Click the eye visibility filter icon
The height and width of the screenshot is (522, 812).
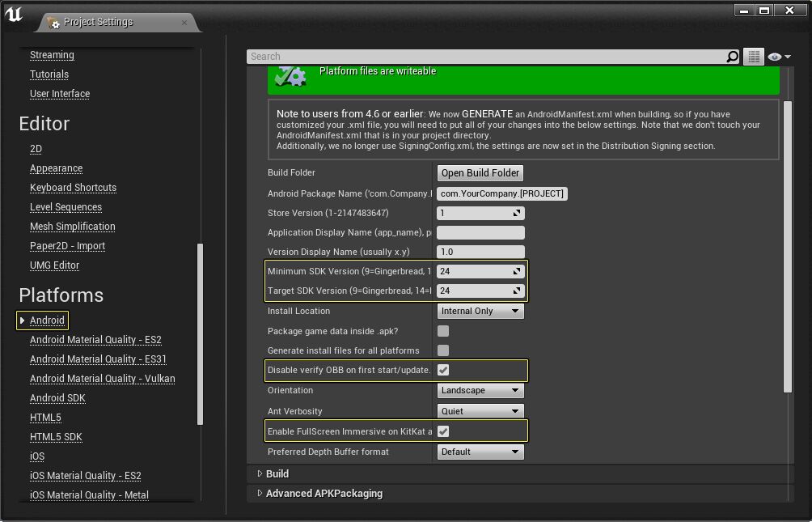tap(774, 56)
